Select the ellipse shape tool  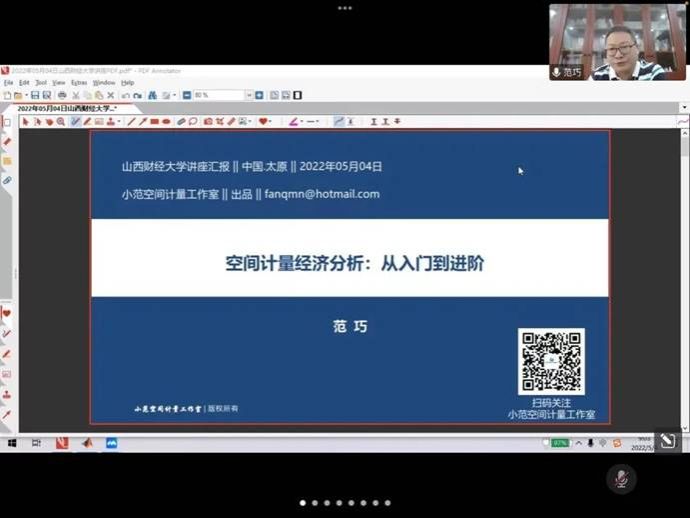[x=166, y=121]
